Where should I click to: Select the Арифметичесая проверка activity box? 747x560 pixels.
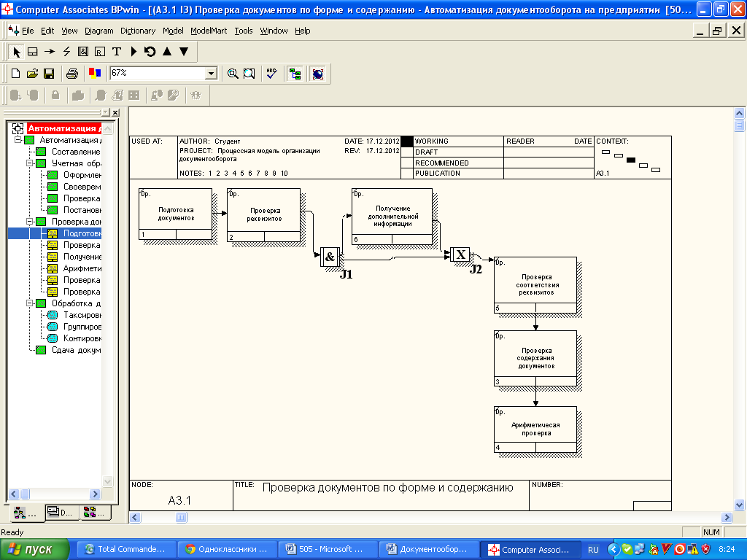[535, 429]
